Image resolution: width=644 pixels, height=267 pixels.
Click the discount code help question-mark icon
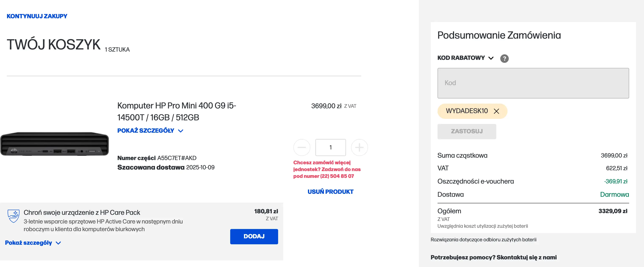(x=504, y=59)
